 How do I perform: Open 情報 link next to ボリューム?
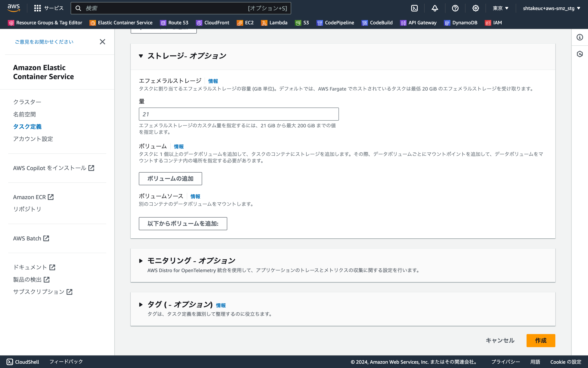pos(179,147)
